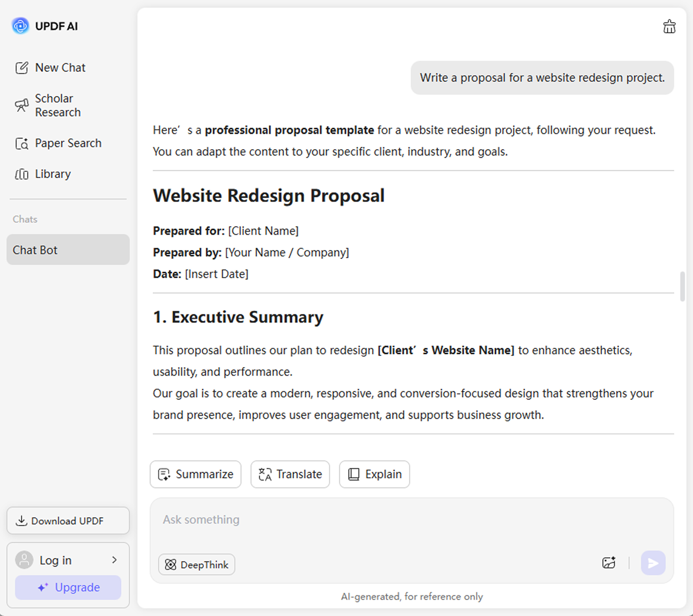Click the clear chat broom icon

click(669, 27)
